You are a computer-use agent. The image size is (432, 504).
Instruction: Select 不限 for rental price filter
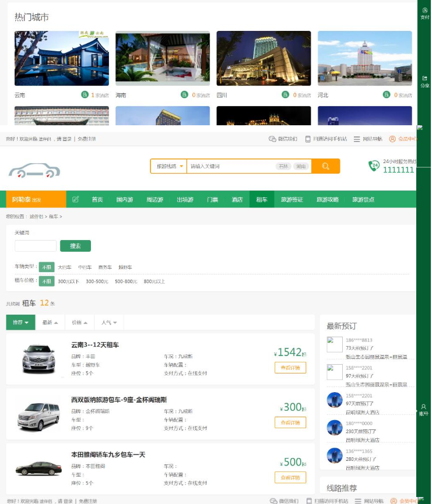(47, 281)
